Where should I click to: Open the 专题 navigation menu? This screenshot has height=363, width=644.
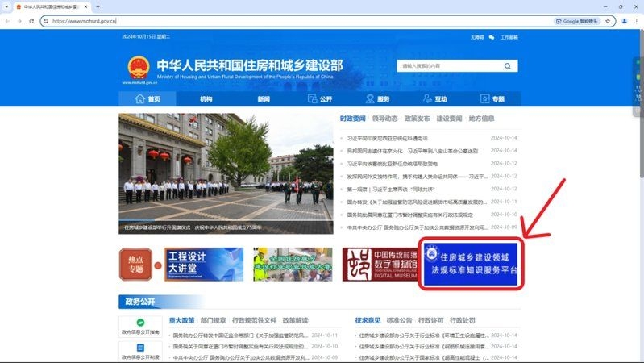492,99
